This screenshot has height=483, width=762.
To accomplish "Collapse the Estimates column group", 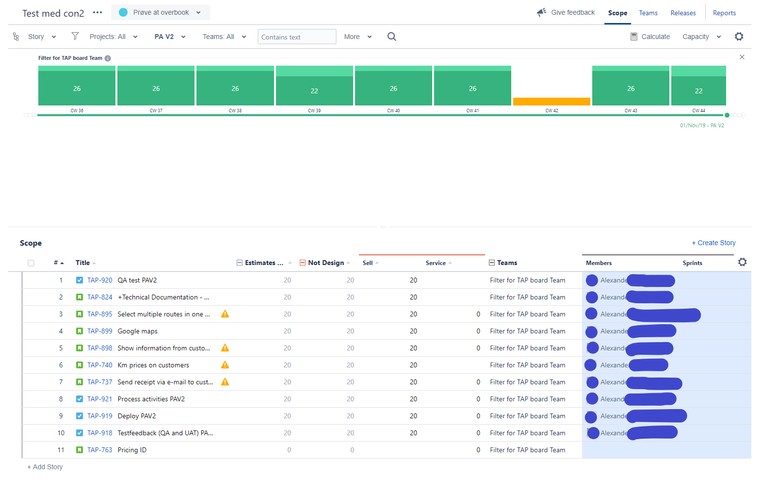I will (240, 263).
